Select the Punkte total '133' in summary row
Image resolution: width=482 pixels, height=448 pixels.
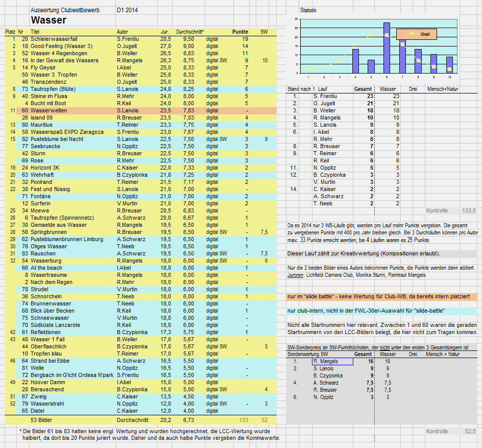pos(244,420)
